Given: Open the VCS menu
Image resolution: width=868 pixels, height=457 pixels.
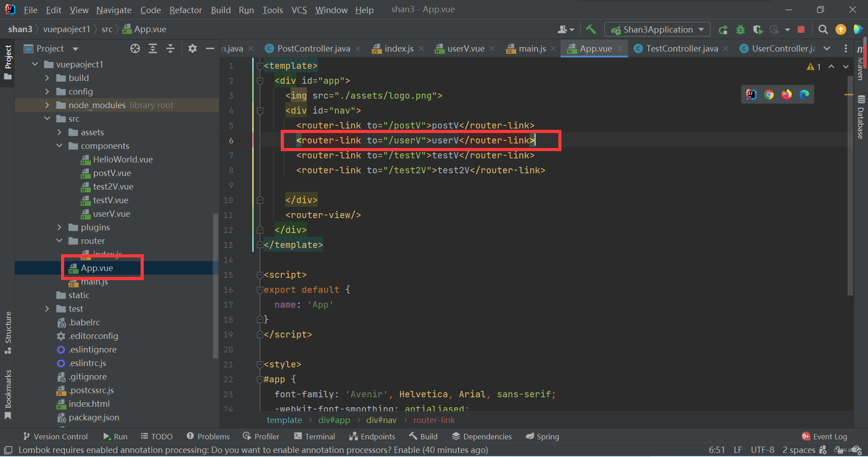Looking at the screenshot, I should tap(299, 10).
